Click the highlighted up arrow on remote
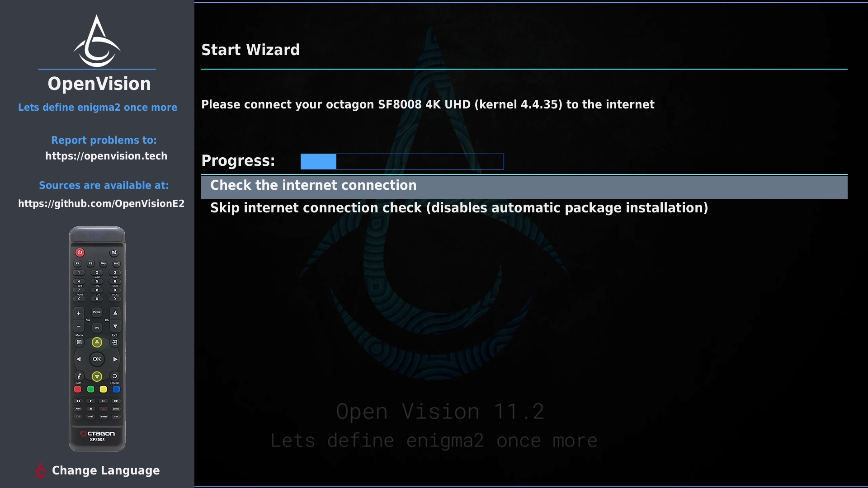 (x=97, y=342)
